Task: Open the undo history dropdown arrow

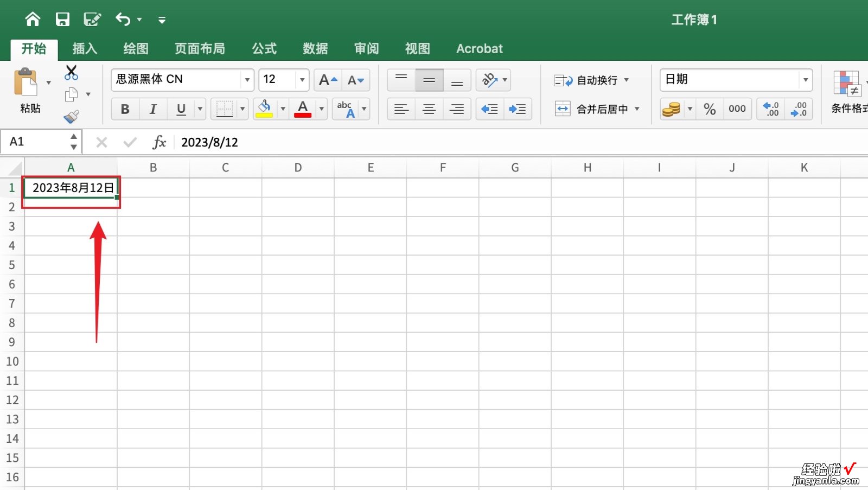Action: tap(139, 20)
